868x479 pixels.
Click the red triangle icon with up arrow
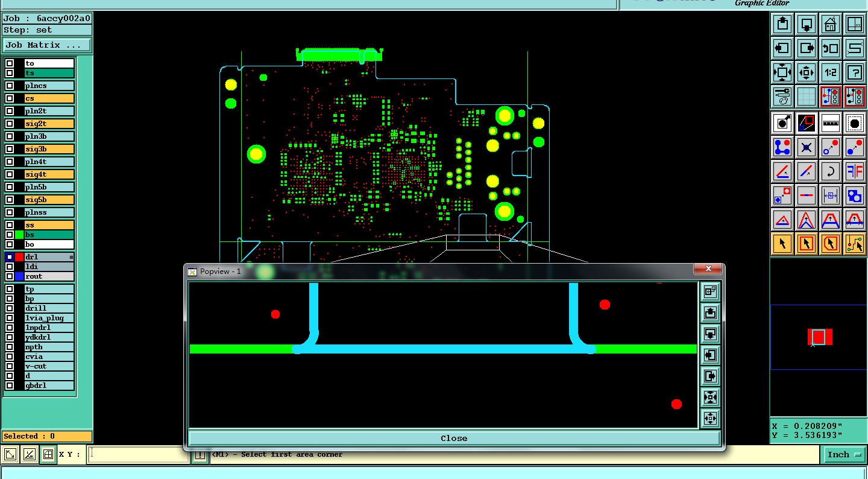point(782,220)
